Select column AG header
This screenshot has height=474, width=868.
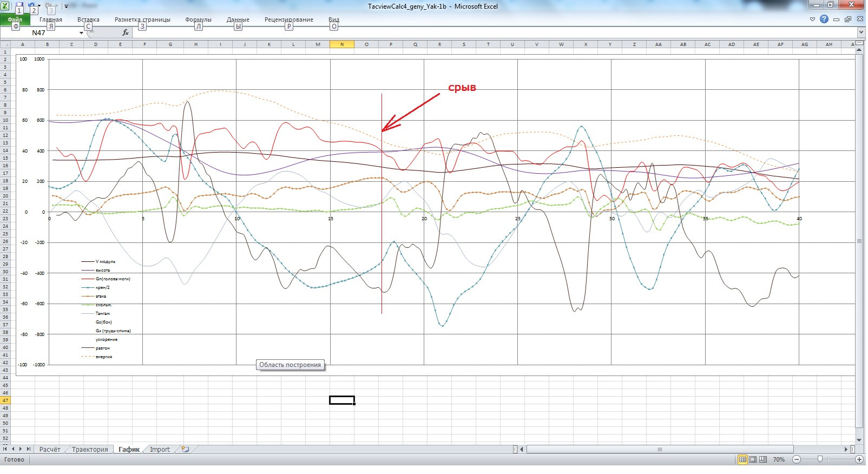click(x=805, y=44)
